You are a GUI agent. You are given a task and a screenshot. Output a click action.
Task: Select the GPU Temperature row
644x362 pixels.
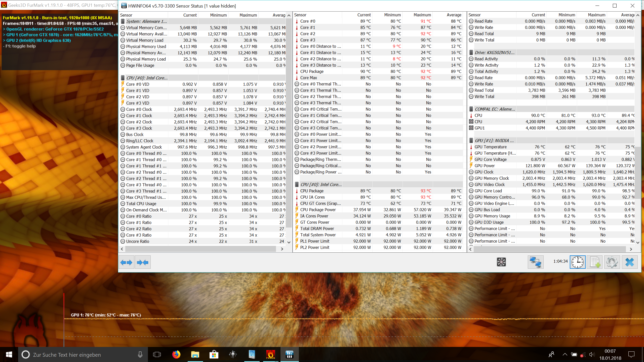[x=551, y=147]
